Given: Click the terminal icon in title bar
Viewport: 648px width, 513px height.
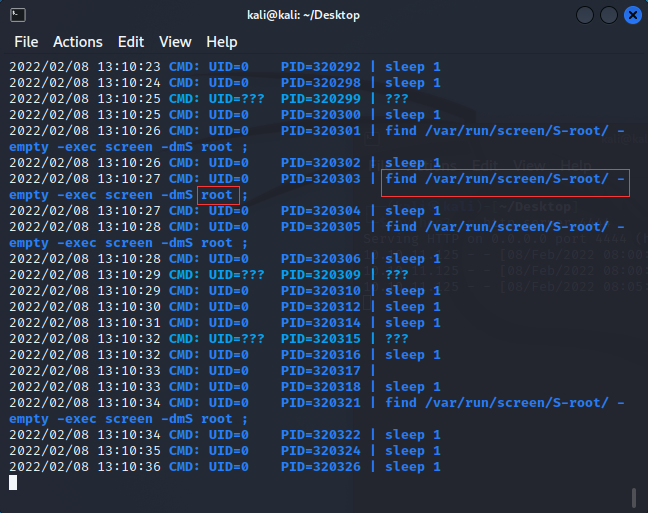Looking at the screenshot, I should click(x=17, y=15).
